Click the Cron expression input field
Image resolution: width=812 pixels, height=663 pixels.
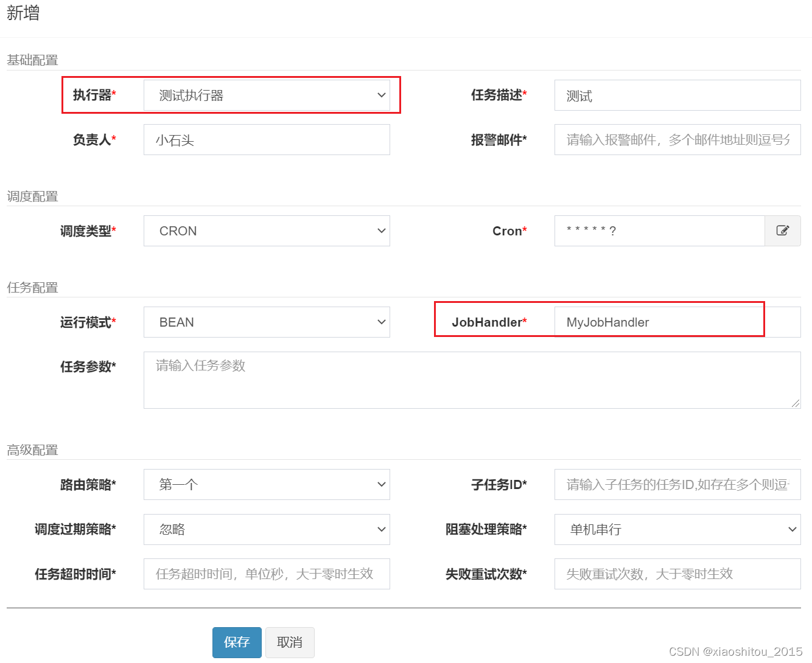click(660, 231)
